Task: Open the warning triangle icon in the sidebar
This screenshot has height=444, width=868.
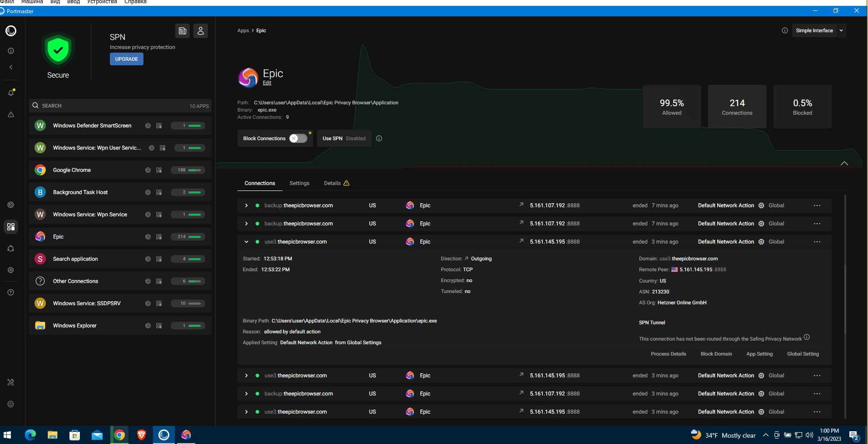Action: tap(11, 115)
